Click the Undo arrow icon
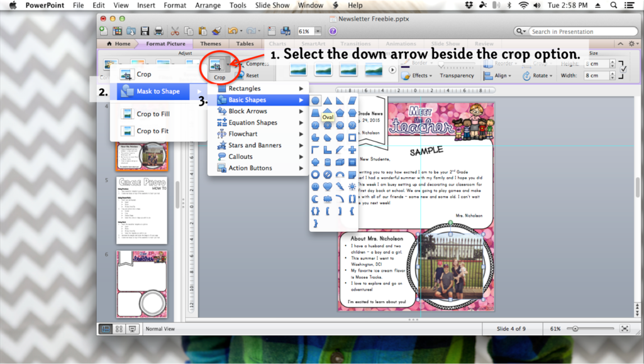The height and width of the screenshot is (364, 644). point(233,31)
